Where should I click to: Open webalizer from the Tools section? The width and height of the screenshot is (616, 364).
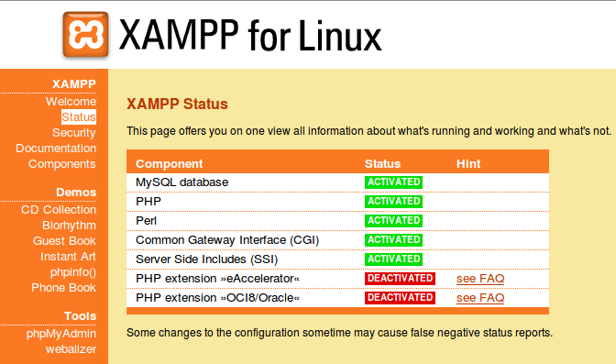click(x=71, y=349)
